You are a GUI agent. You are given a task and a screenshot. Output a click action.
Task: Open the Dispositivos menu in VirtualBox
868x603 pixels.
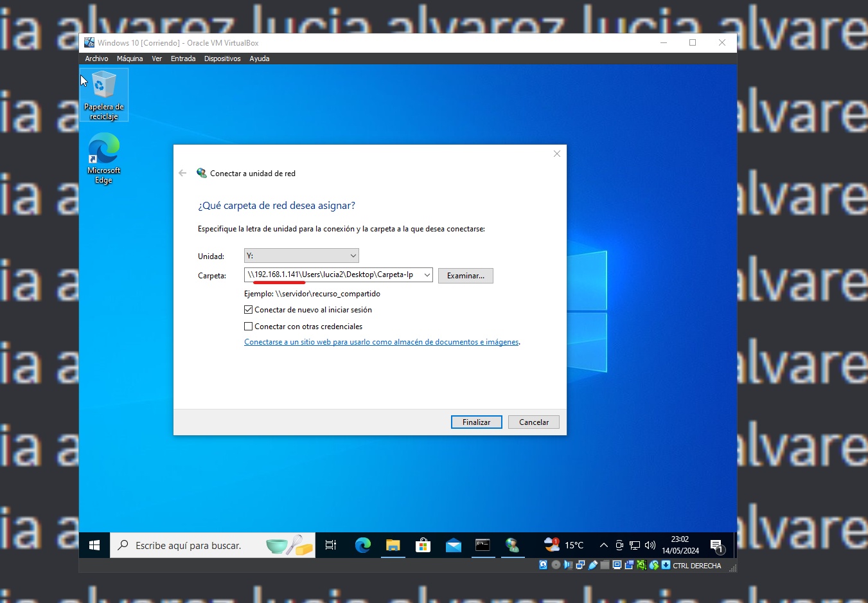pyautogui.click(x=222, y=58)
